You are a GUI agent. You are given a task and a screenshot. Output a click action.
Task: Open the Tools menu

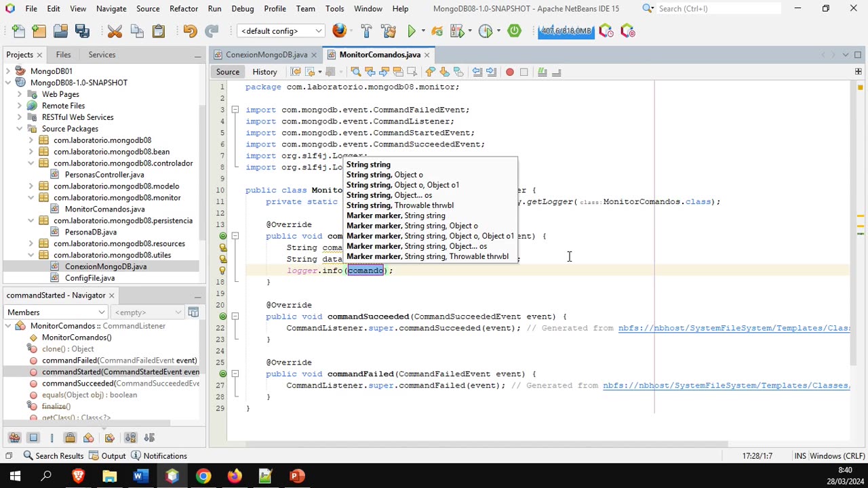pyautogui.click(x=334, y=9)
